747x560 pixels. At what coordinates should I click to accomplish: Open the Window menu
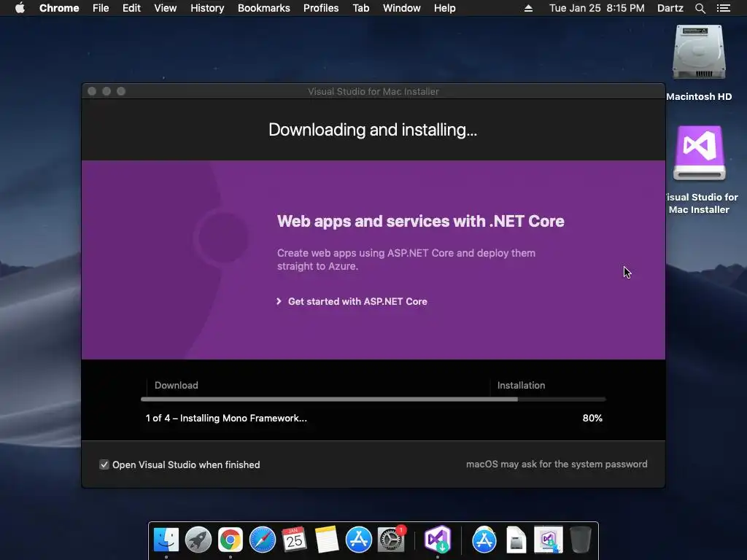[402, 8]
